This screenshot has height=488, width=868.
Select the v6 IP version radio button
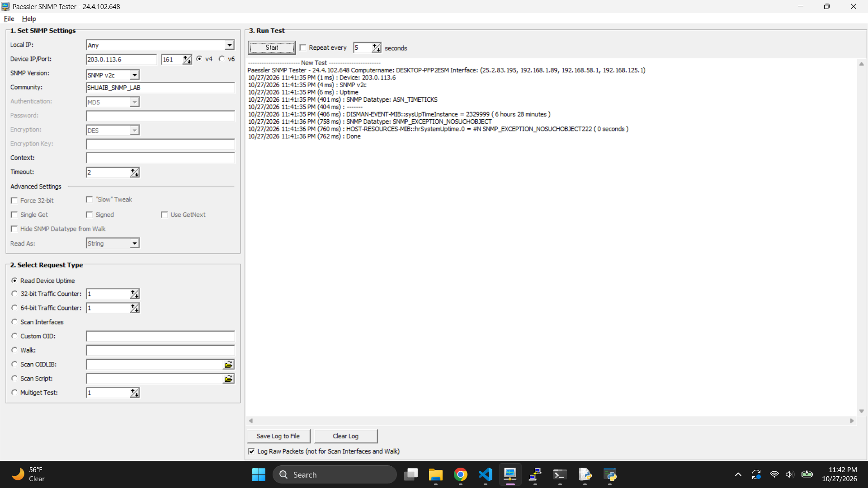(x=222, y=59)
